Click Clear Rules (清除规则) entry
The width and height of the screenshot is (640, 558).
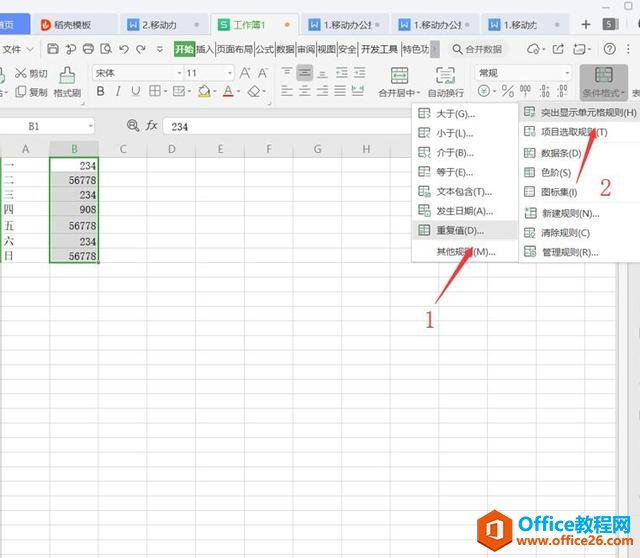pos(580,233)
